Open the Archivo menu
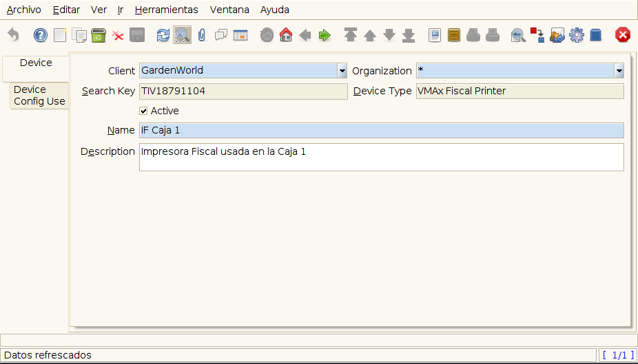The image size is (638, 364). tap(24, 10)
